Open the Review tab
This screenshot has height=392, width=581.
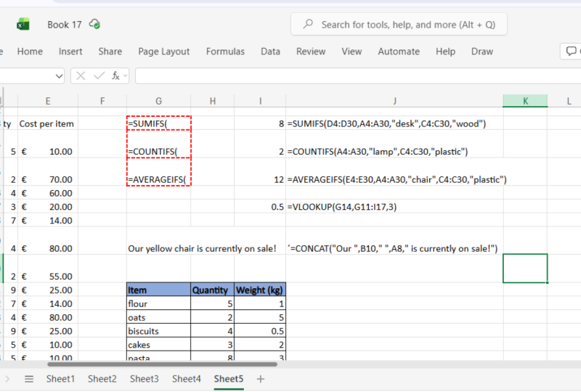click(x=311, y=52)
